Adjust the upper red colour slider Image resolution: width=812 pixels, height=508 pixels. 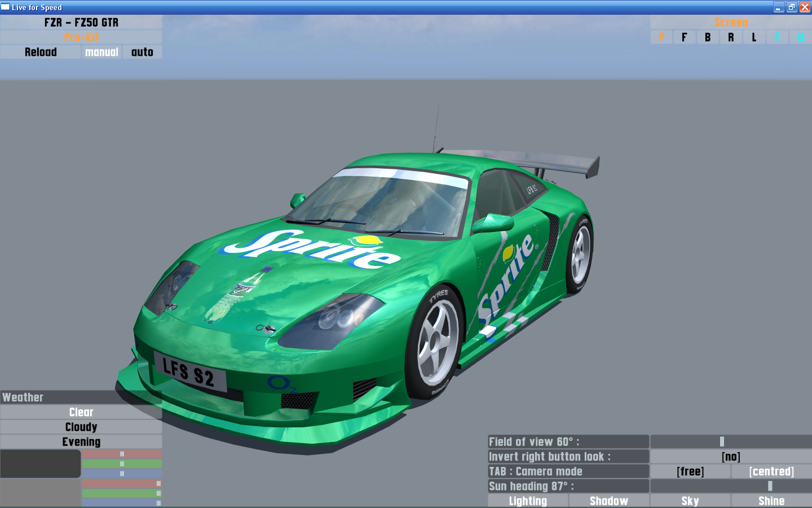[x=122, y=454]
